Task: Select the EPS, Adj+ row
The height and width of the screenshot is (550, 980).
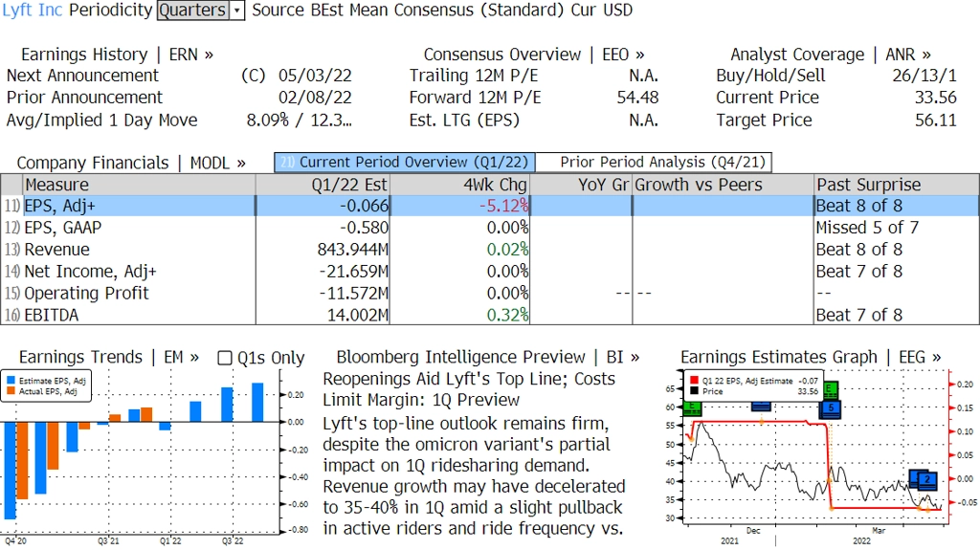Action: tap(490, 206)
